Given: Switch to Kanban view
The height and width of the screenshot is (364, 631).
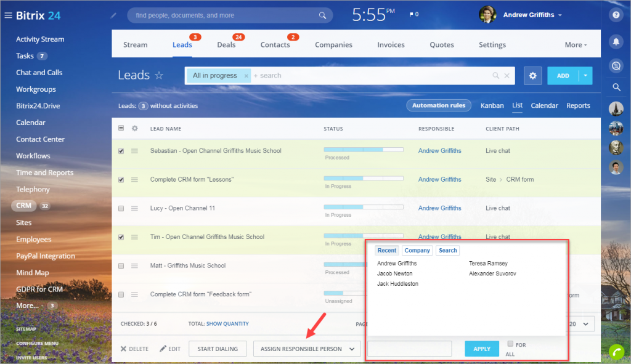Looking at the screenshot, I should 492,105.
